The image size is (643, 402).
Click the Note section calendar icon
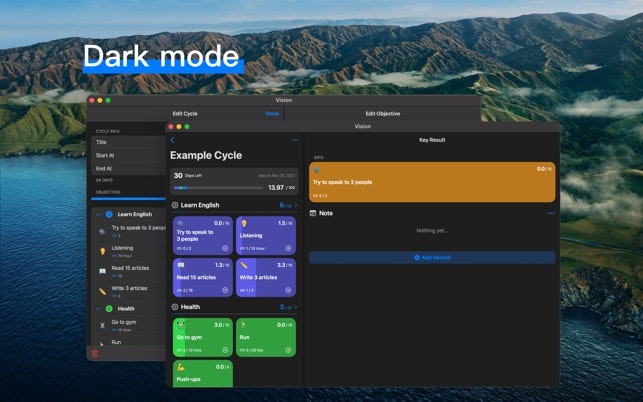pos(313,213)
